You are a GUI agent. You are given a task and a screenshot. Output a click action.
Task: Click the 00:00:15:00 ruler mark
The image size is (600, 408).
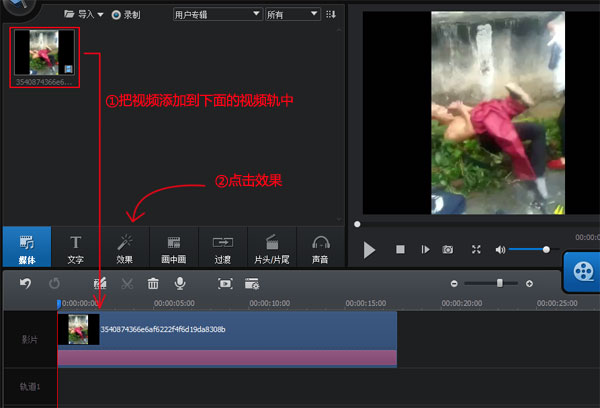[366, 303]
